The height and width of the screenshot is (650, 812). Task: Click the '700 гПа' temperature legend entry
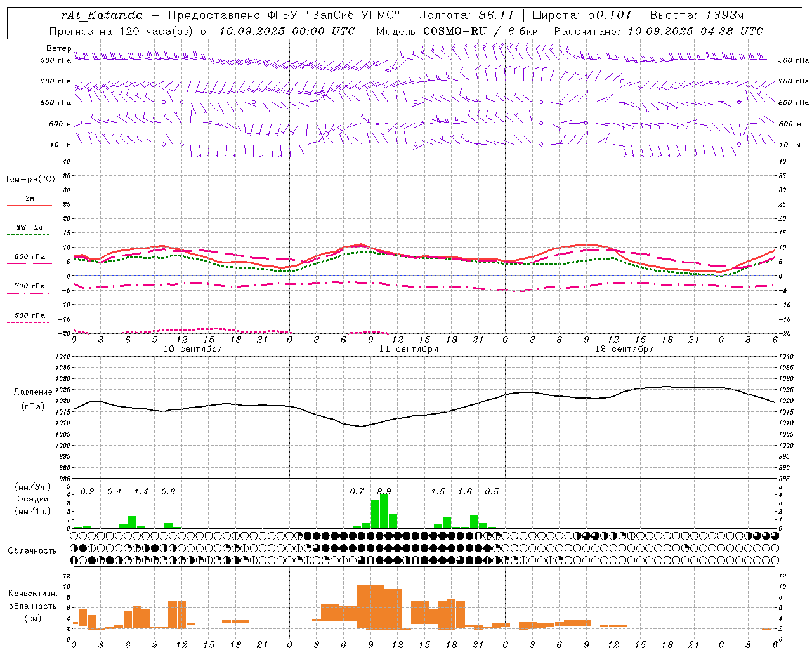pos(29,289)
